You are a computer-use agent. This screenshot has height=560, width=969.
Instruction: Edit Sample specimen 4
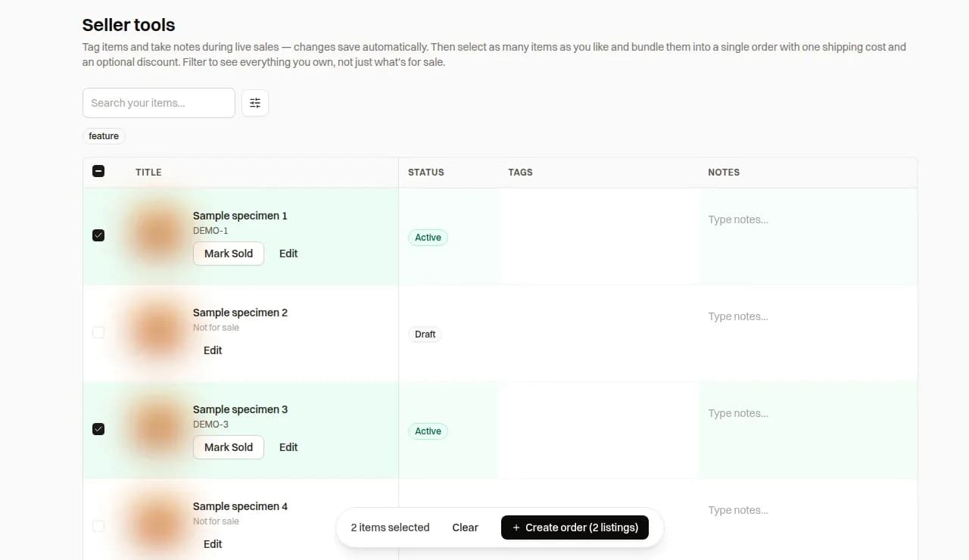[x=213, y=544]
